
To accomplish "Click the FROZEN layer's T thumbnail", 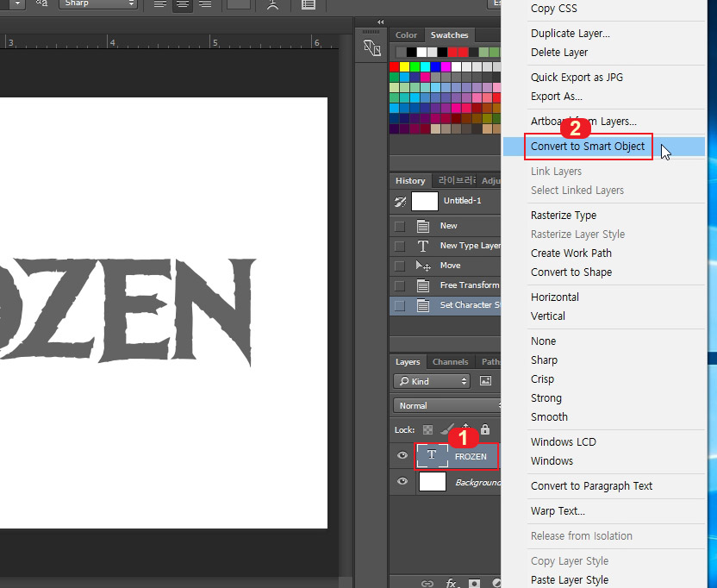I will coord(432,456).
